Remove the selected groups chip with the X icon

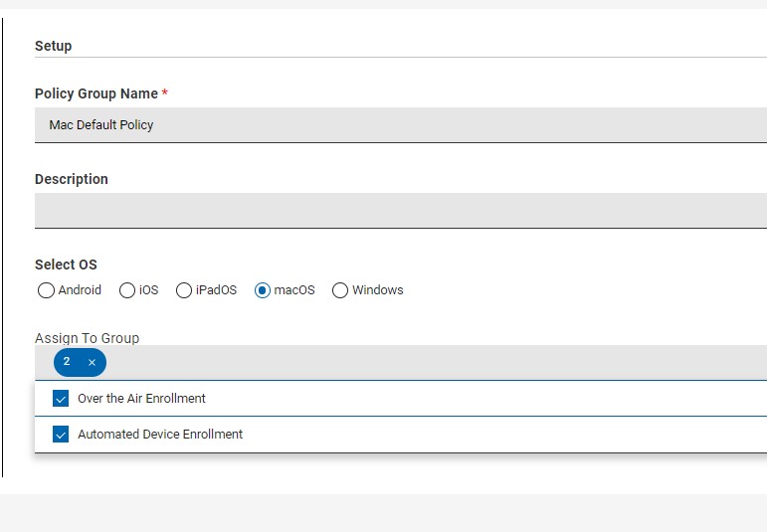coord(92,362)
